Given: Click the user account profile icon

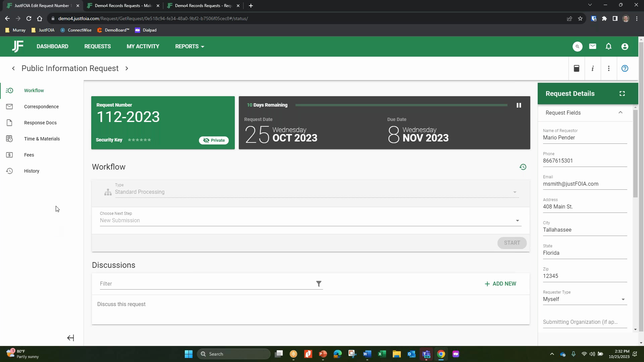Looking at the screenshot, I should (x=625, y=47).
